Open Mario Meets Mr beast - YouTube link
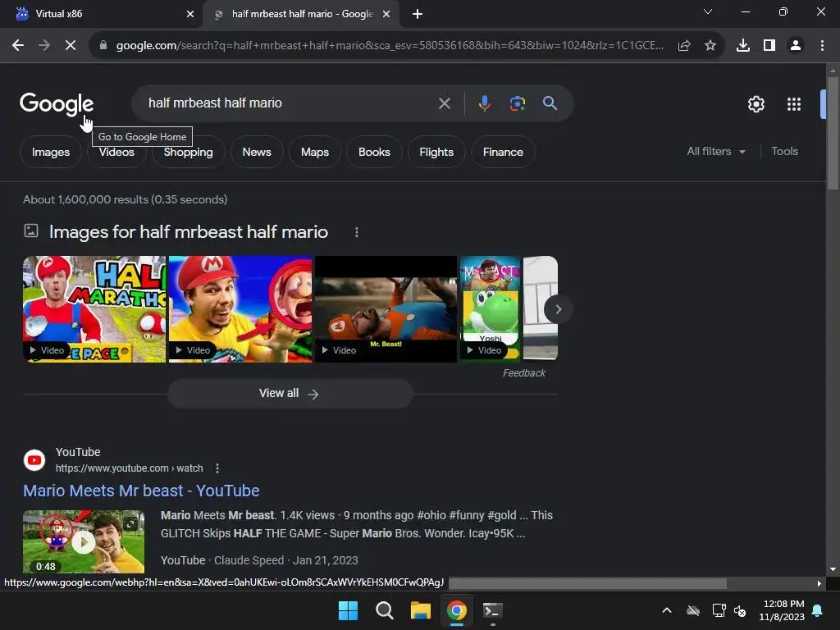The width and height of the screenshot is (840, 630). (141, 491)
